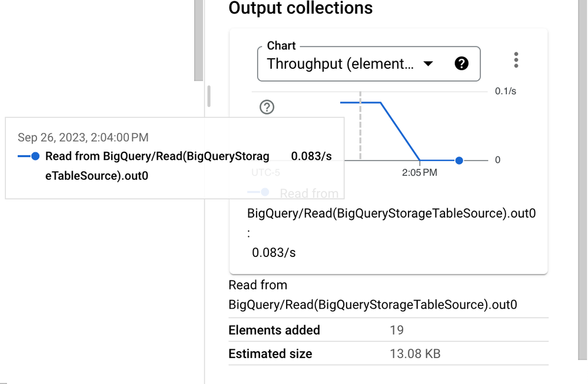Click the Estimated size value 13.08 KB
Screen dimensions: 588x384
(x=415, y=353)
